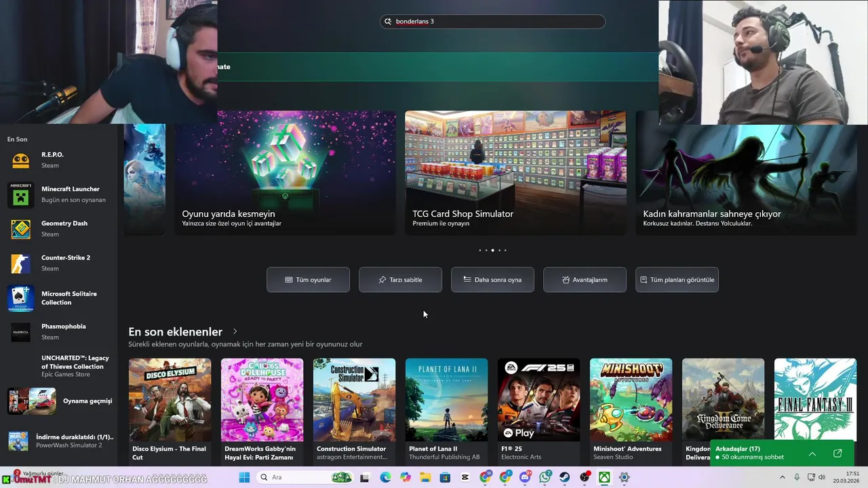This screenshot has height=488, width=868.
Task: Expand the Arkadaşlar friends panel chevron
Action: pos(812,453)
